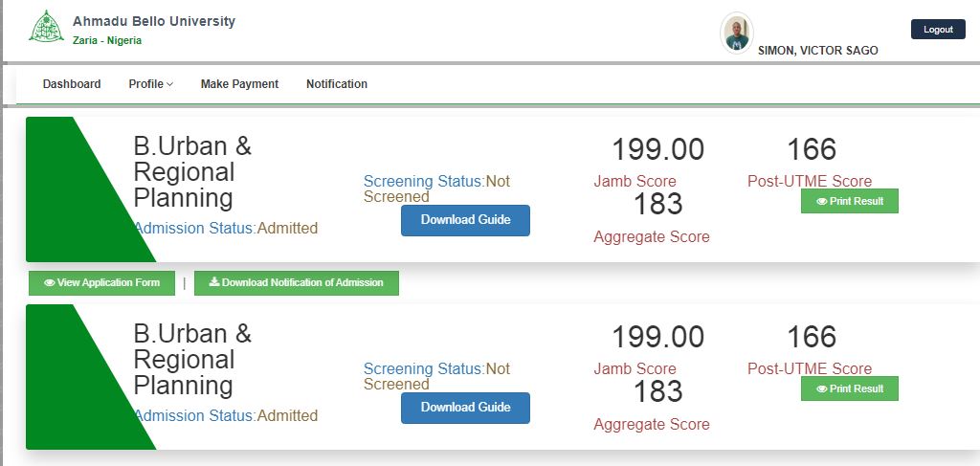
Task: Select the 199.00 Jamb Score in the first card
Action: point(657,150)
